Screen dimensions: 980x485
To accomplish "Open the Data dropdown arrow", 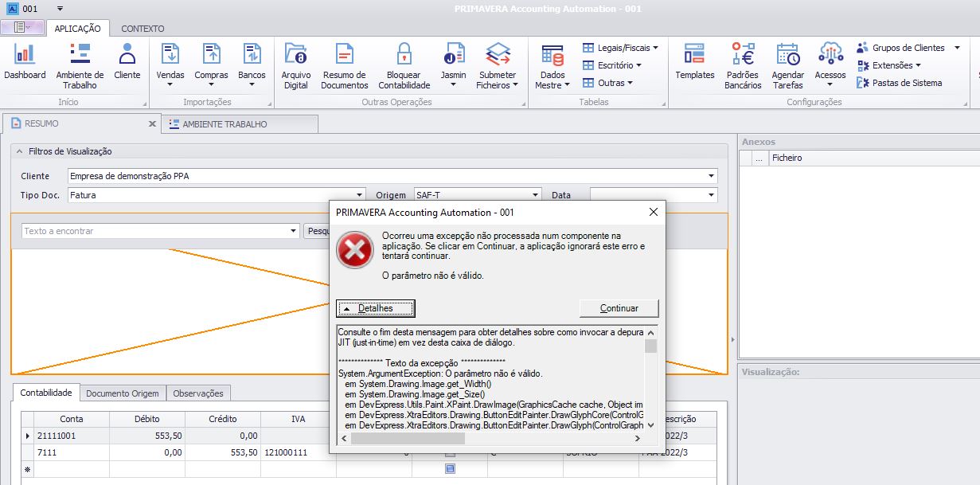I will pos(711,195).
